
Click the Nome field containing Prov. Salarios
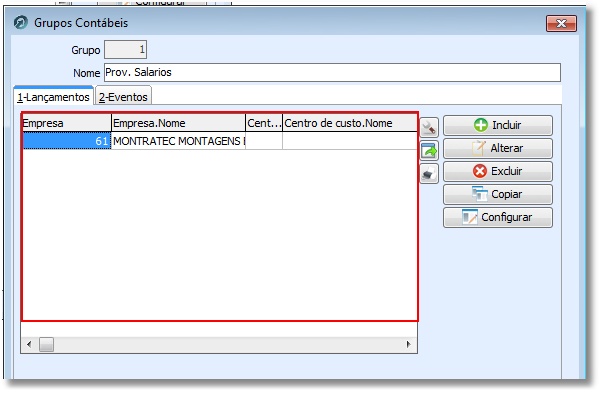click(332, 73)
